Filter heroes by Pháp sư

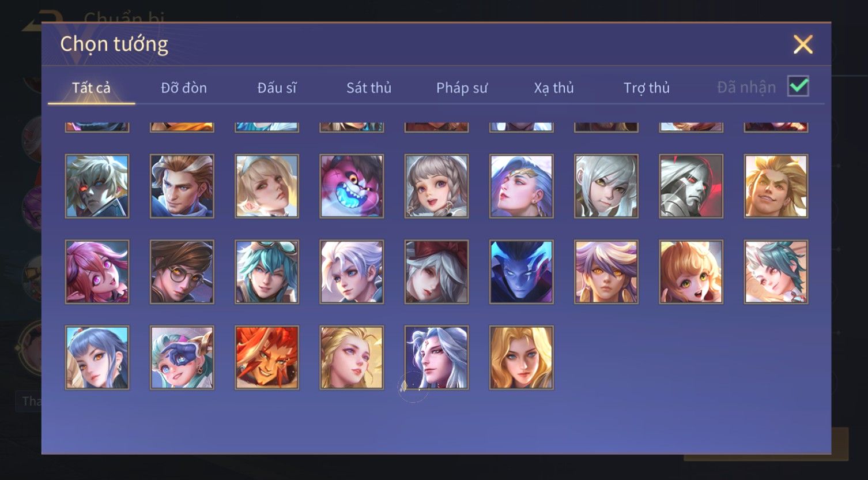(x=462, y=88)
